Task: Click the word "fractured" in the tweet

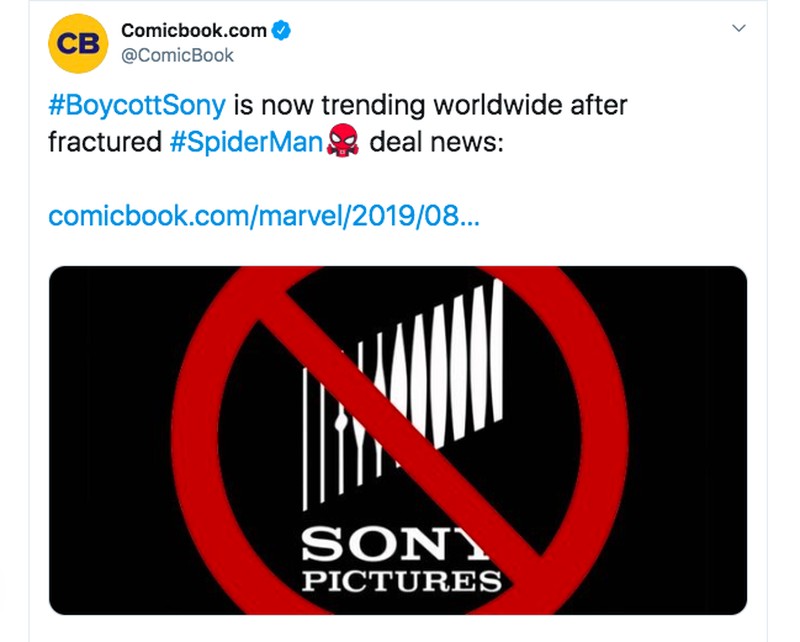Action: [x=104, y=142]
